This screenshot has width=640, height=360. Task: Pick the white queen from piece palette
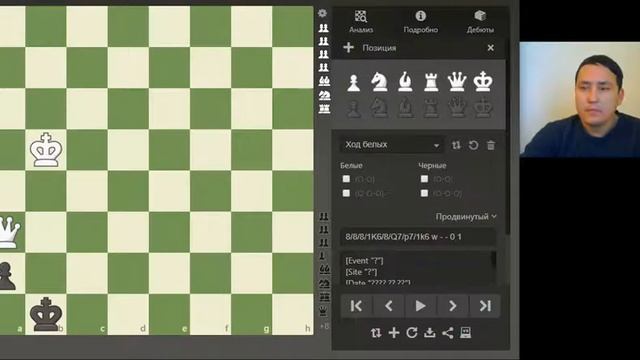457,82
